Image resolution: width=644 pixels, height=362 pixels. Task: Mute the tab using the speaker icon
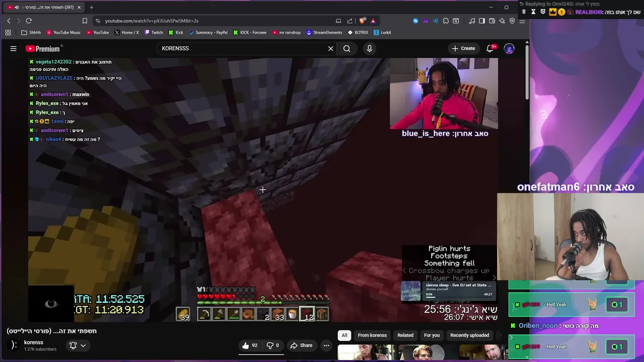[17, 7]
